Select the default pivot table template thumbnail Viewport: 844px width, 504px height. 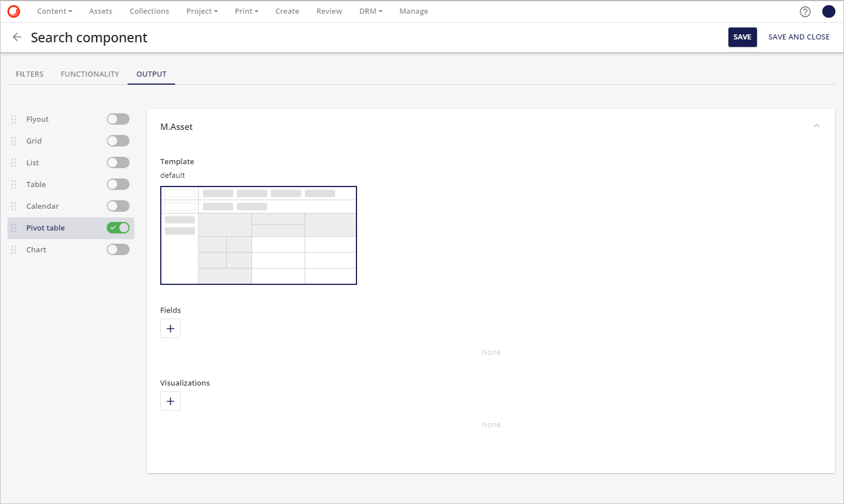(259, 235)
